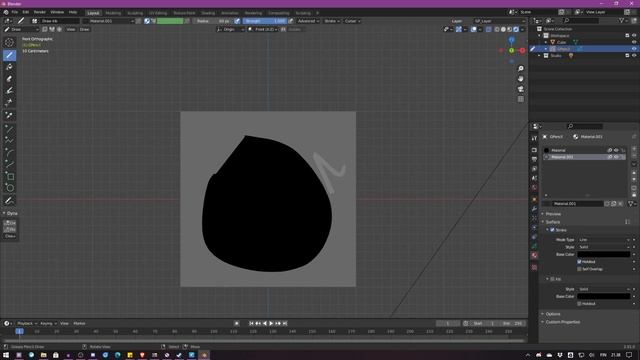Select the Eyedropper tool
Image resolution: width=640 pixels, height=360 pixels.
pyautogui.click(x=9, y=116)
